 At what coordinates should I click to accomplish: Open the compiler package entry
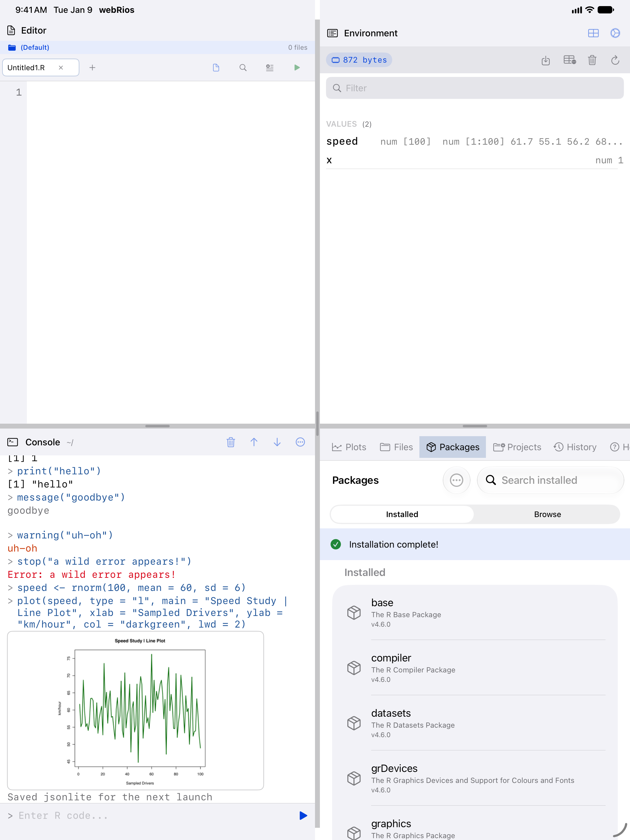(x=475, y=668)
